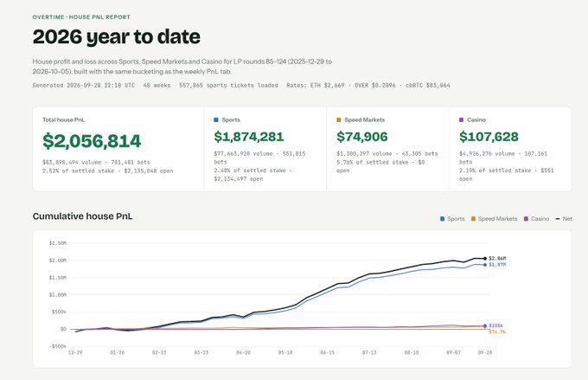Click the '04-20' x-axis date label
The height and width of the screenshot is (380, 588).
(243, 352)
